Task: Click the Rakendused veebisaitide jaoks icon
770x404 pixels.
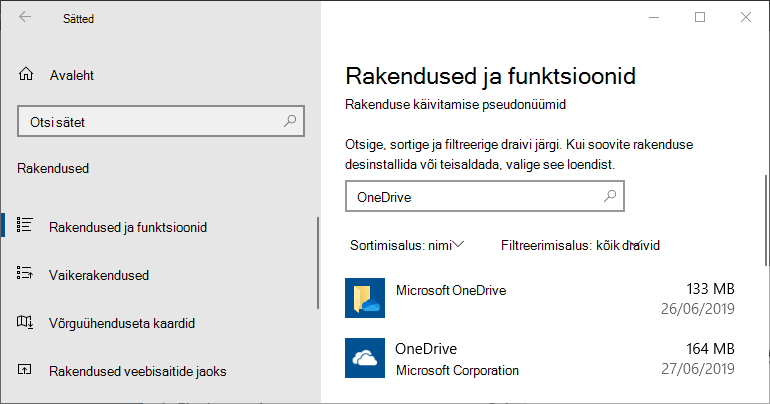Action: coord(25,369)
